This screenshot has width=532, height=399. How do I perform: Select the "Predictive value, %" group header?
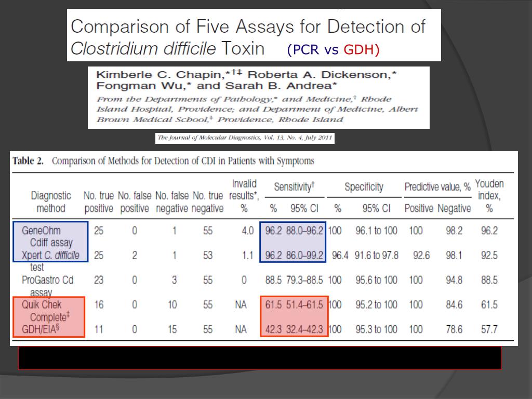[x=437, y=187]
